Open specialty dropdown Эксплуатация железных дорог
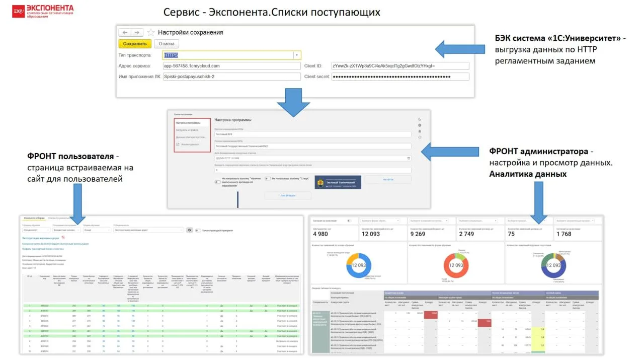644x362 pixels. 148,230
